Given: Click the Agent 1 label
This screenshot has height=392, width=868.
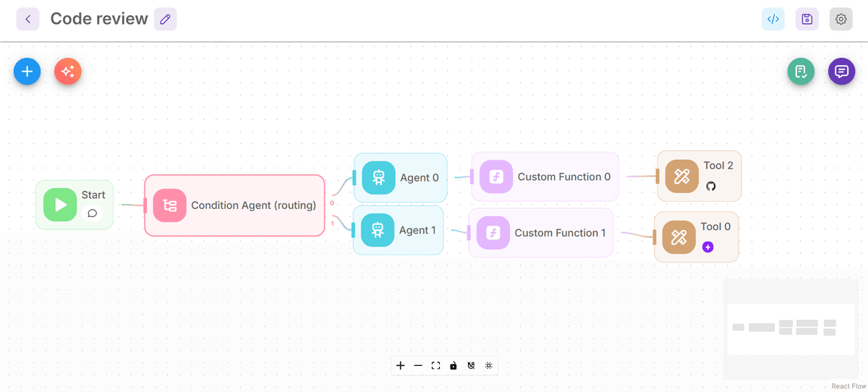Looking at the screenshot, I should click(x=417, y=230).
